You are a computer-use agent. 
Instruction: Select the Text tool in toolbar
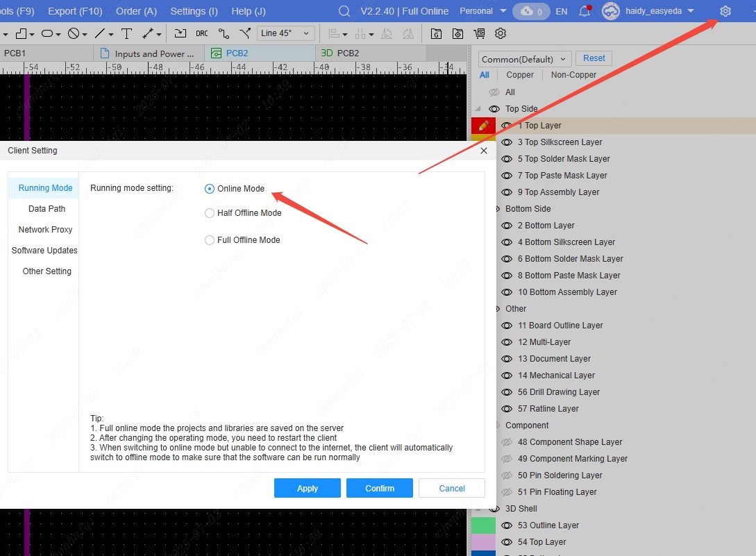[126, 33]
